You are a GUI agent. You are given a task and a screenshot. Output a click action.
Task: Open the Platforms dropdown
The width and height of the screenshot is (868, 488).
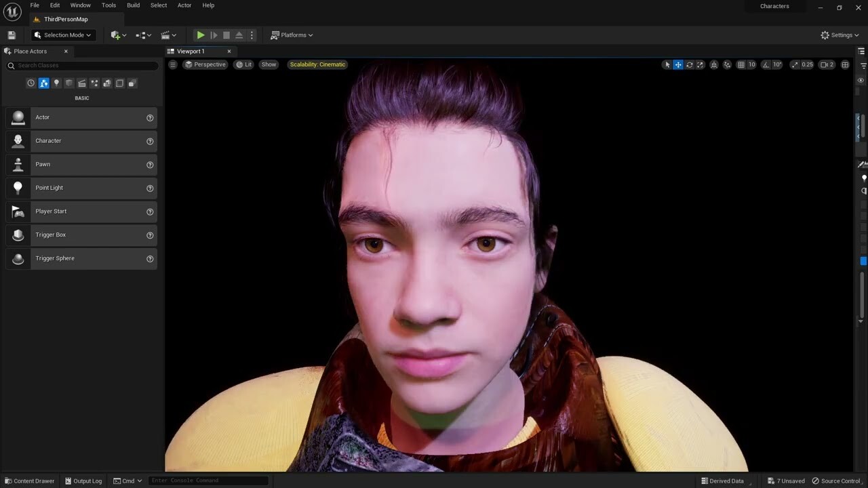(292, 35)
